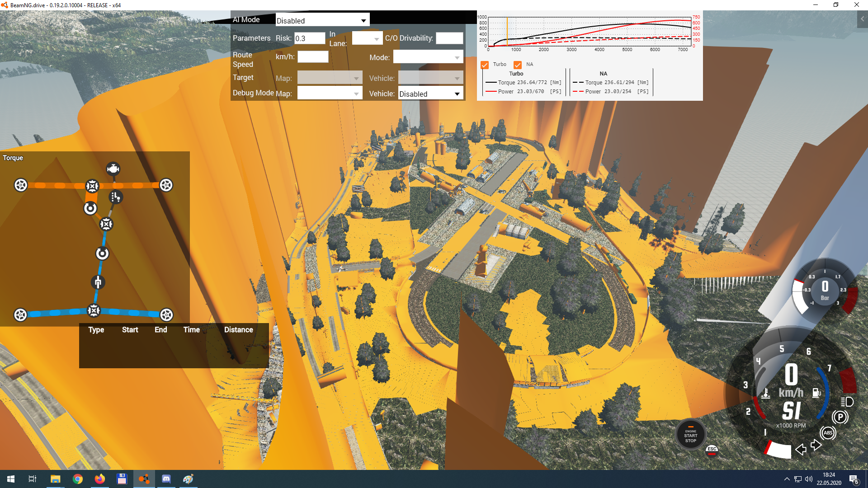Click the Torque panel title
The height and width of the screenshot is (488, 868).
13,158
